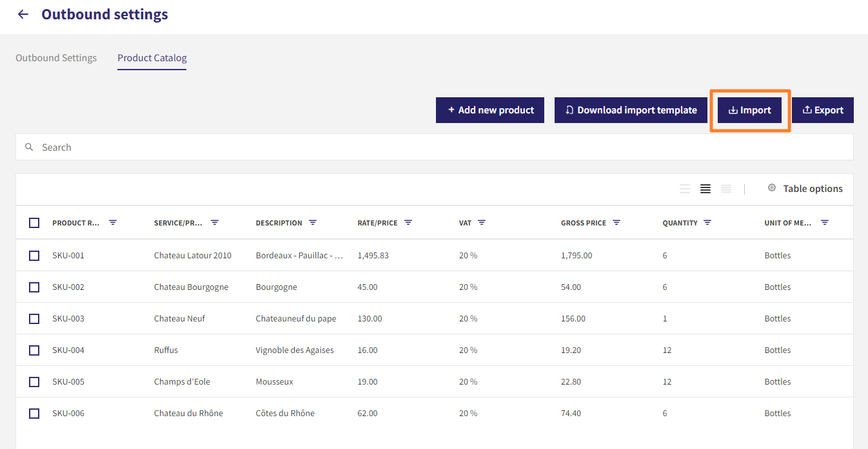The width and height of the screenshot is (868, 449).
Task: Open filter icon for Description column
Action: pos(313,223)
